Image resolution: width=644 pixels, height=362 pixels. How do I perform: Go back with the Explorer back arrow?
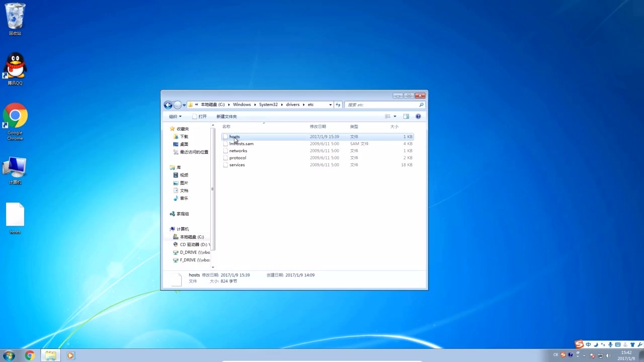168,105
